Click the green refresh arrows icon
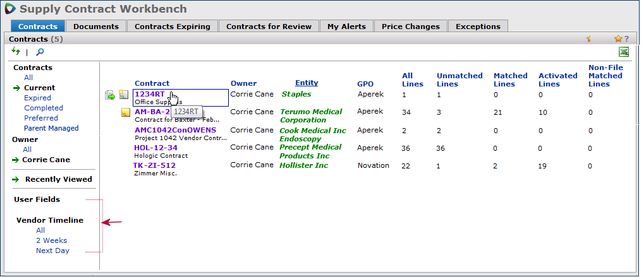Viewport: 644px width, 277px height. 16,51
